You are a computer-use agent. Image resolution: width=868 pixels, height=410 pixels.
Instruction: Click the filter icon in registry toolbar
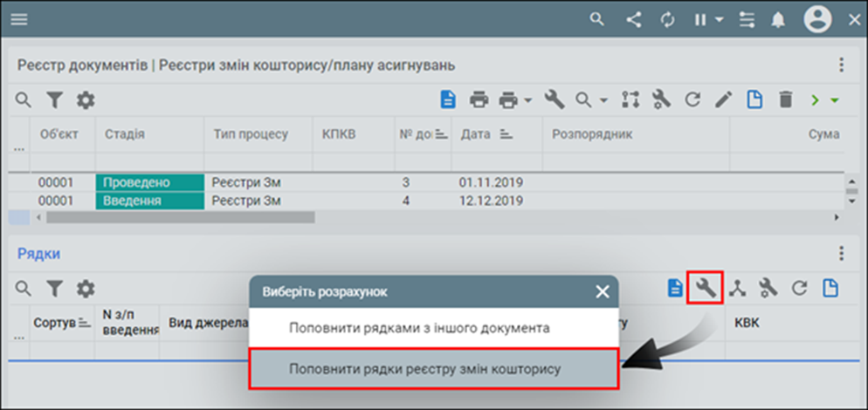(x=54, y=100)
